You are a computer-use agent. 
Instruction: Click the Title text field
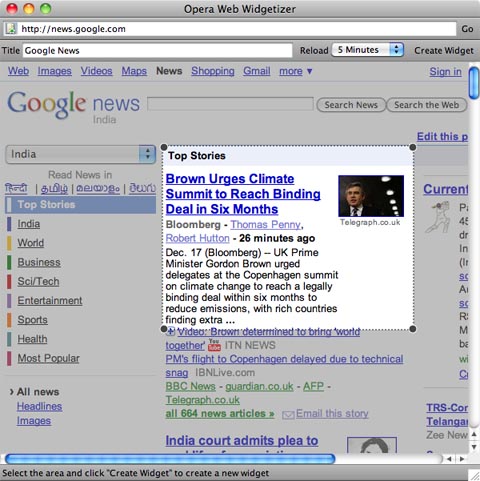pos(158,50)
